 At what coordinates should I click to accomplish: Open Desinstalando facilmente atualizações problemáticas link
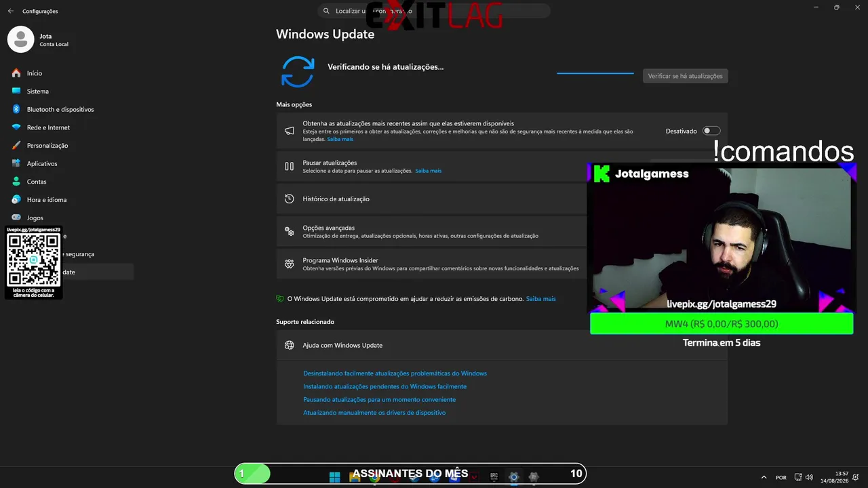coord(395,373)
